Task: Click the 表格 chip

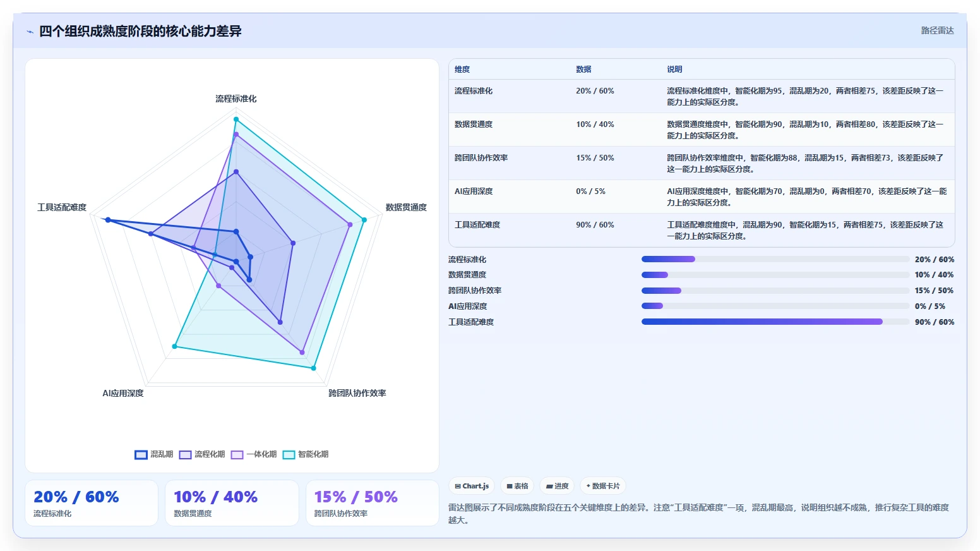Action: [517, 486]
